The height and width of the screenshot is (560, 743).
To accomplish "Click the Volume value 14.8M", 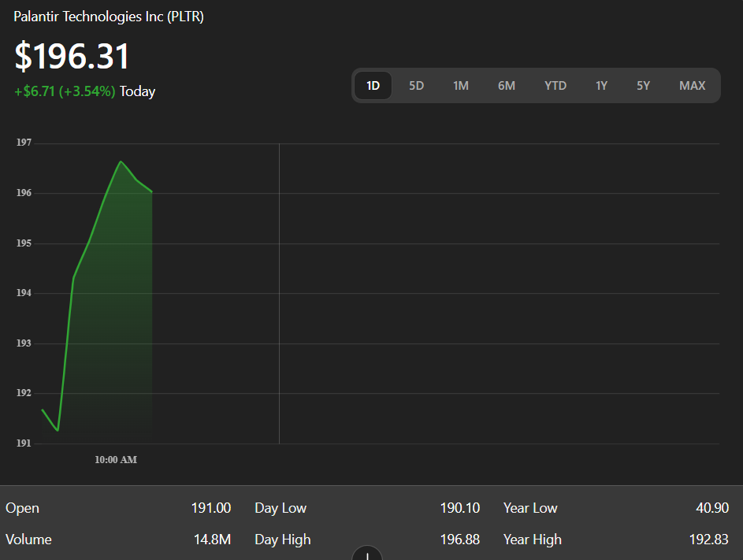I will pyautogui.click(x=211, y=540).
